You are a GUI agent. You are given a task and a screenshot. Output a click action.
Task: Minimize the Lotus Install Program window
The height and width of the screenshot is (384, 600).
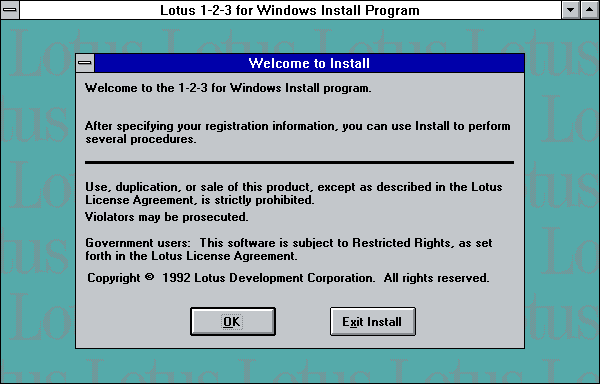[x=570, y=10]
